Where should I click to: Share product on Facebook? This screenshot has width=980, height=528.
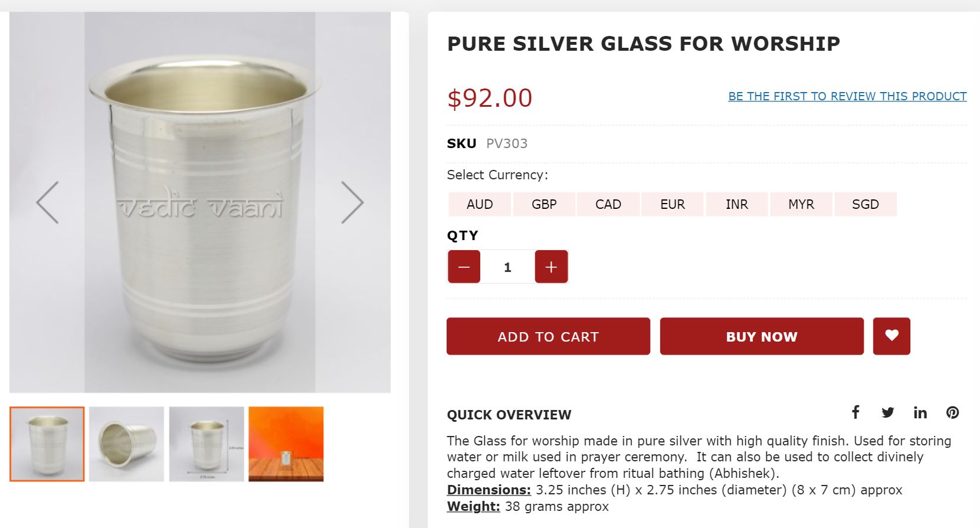(855, 413)
